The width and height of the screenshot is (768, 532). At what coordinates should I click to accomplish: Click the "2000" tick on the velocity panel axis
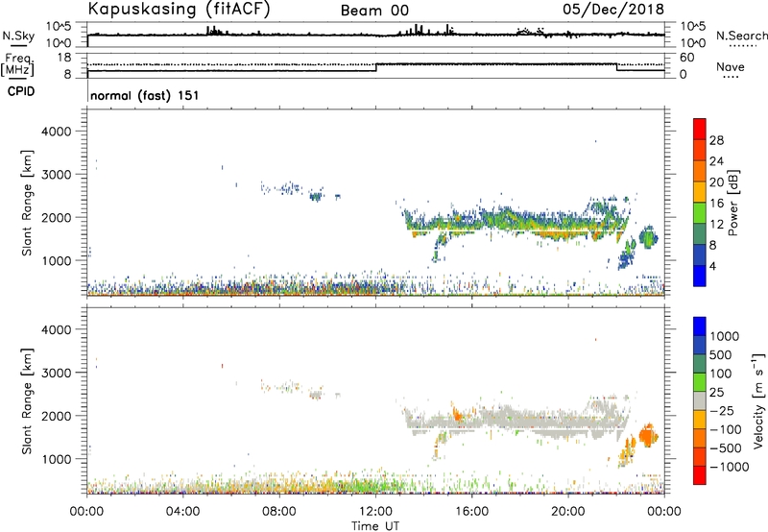tap(56, 416)
